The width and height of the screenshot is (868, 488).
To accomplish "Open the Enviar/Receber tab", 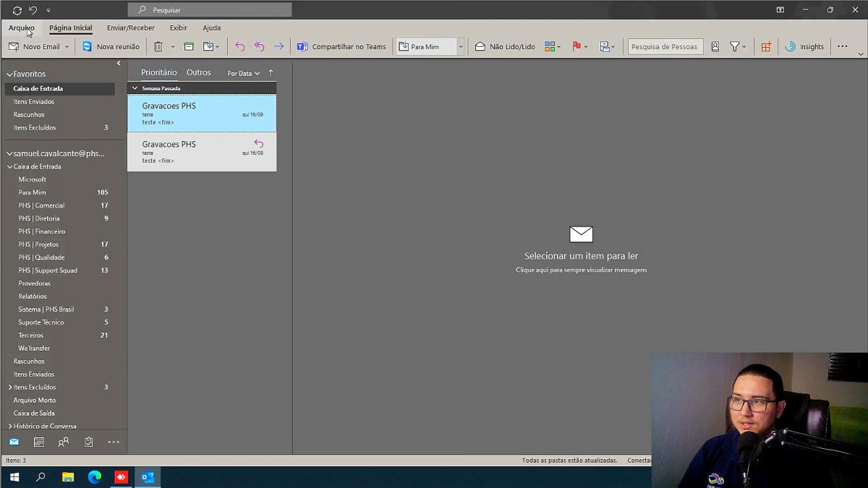I will (x=130, y=27).
